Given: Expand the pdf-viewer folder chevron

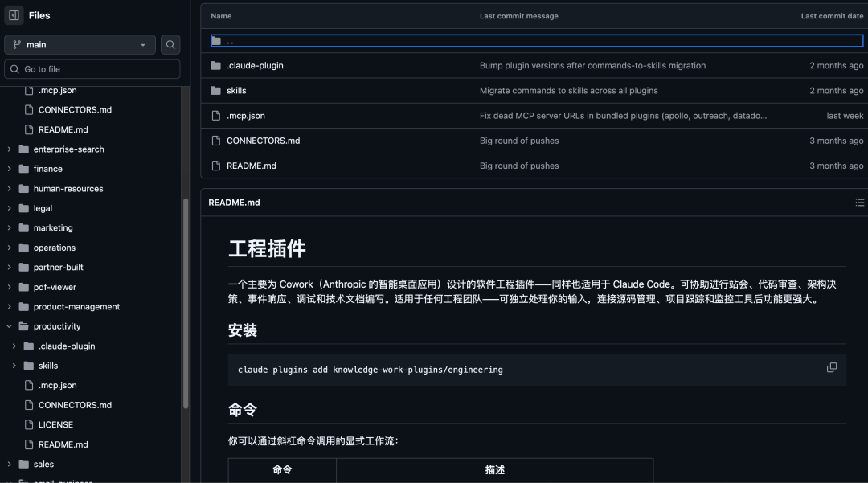Looking at the screenshot, I should click(10, 287).
